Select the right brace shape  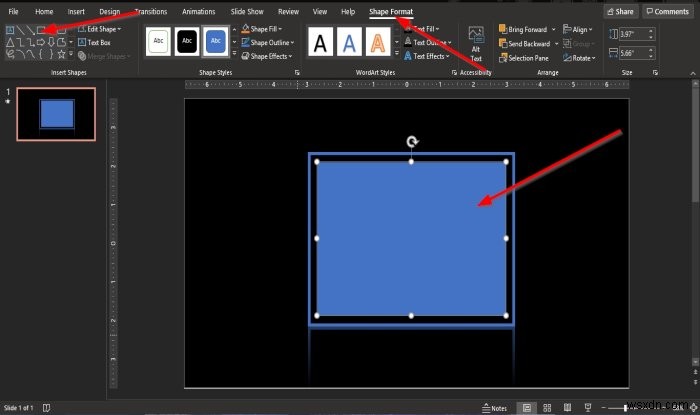(x=51, y=54)
